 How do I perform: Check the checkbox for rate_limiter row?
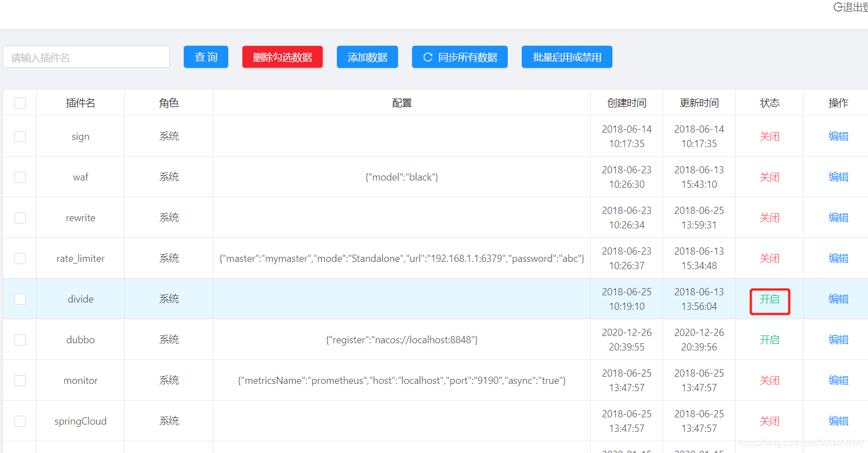tap(20, 259)
